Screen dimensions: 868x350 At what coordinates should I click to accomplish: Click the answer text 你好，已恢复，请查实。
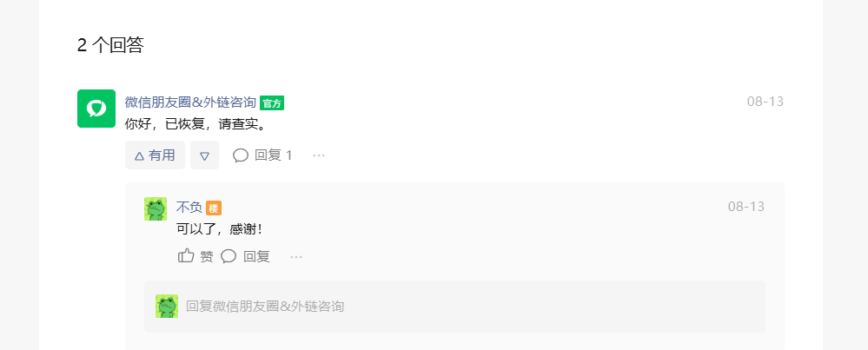point(196,124)
